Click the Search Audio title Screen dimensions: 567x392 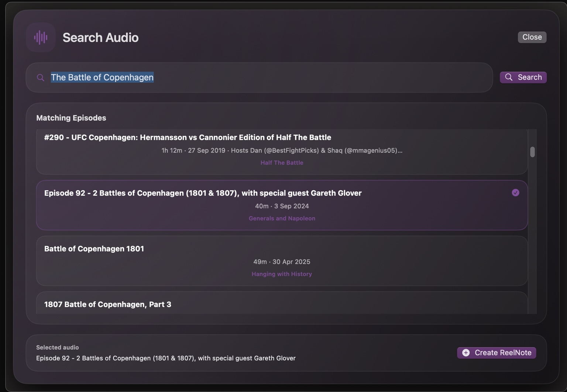click(x=100, y=37)
